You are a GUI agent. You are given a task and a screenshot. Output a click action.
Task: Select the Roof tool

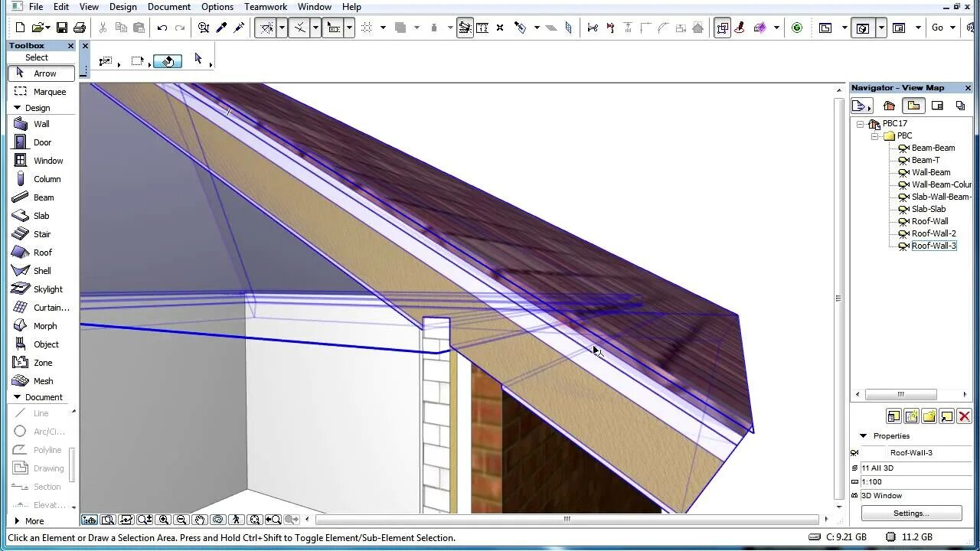[x=42, y=253]
